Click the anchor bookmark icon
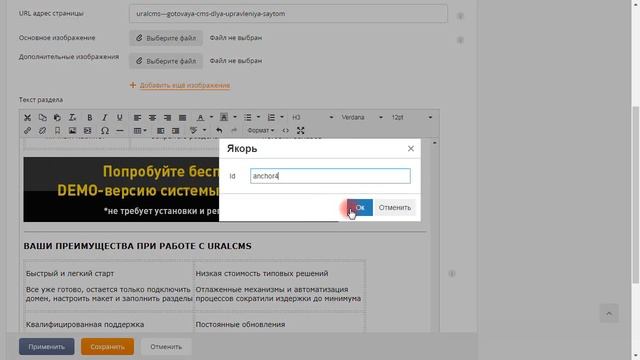The width and height of the screenshot is (640, 360). click(x=57, y=131)
